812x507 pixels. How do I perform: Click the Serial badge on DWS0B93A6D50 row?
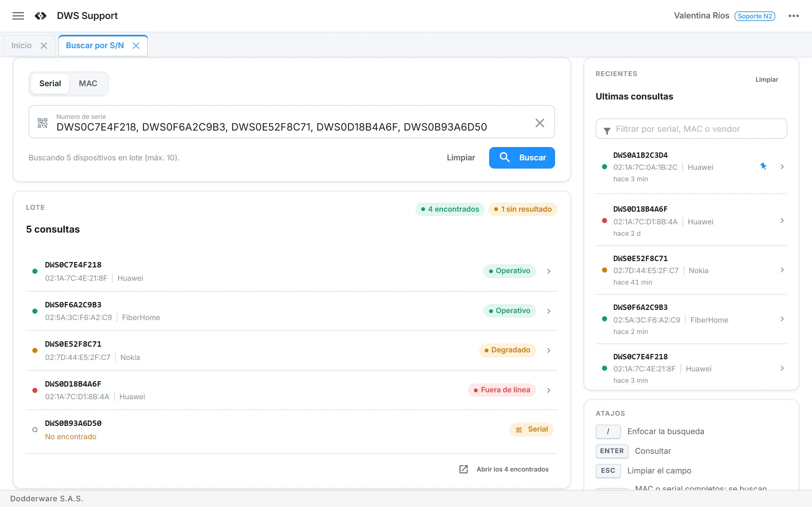[x=532, y=429]
